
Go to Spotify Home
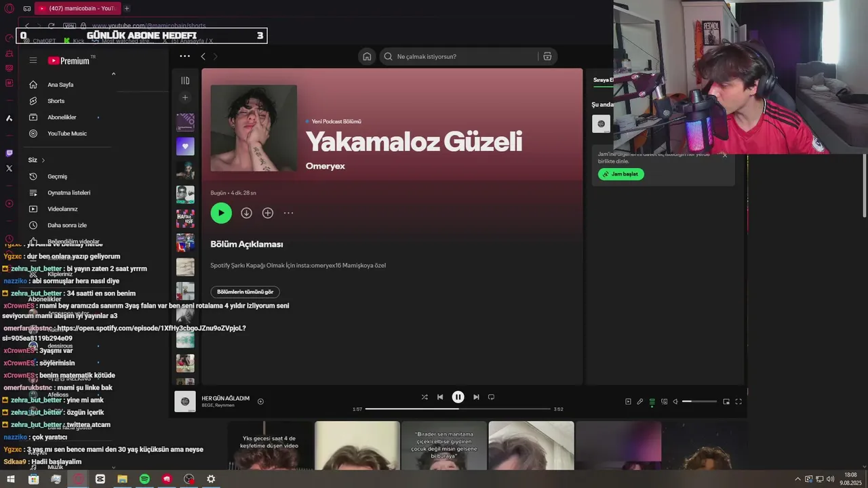pos(367,56)
